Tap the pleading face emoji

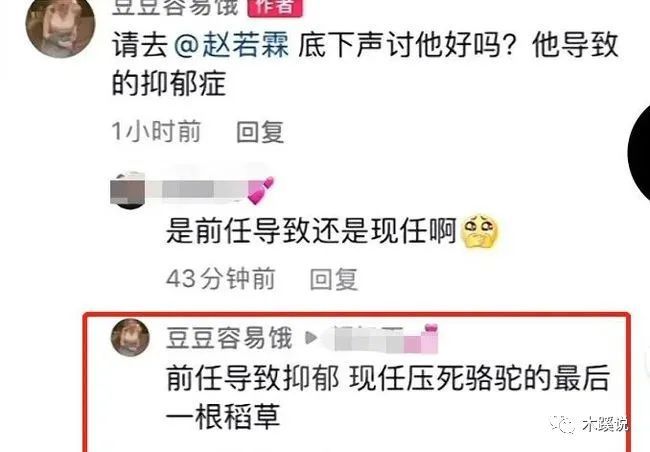pos(480,231)
